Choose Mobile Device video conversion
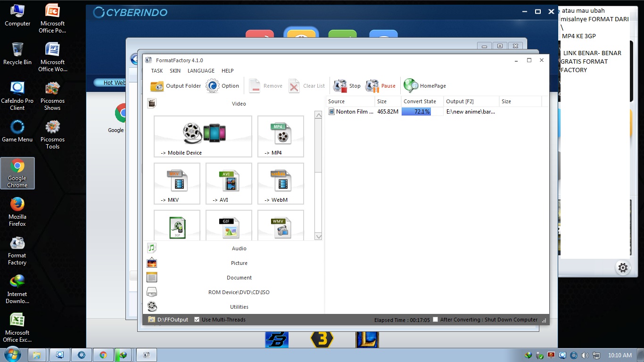This screenshot has height=362, width=644. point(203,136)
